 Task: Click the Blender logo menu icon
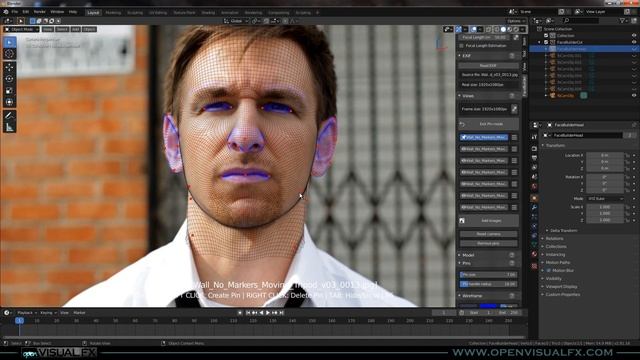click(6, 12)
